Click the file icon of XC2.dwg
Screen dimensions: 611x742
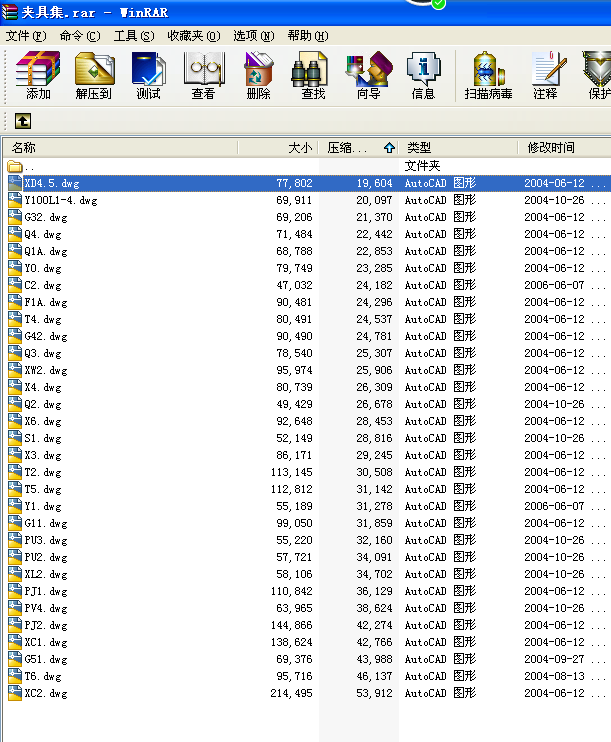coord(15,693)
